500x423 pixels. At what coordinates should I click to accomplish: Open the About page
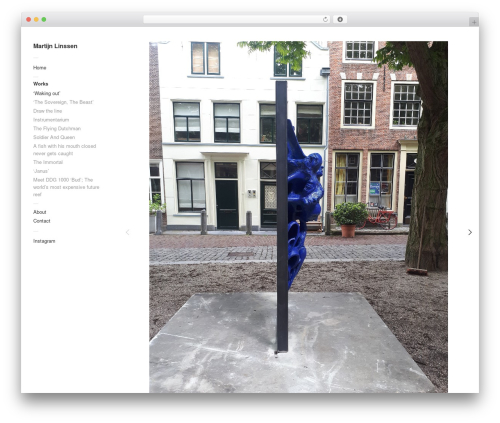pos(40,212)
